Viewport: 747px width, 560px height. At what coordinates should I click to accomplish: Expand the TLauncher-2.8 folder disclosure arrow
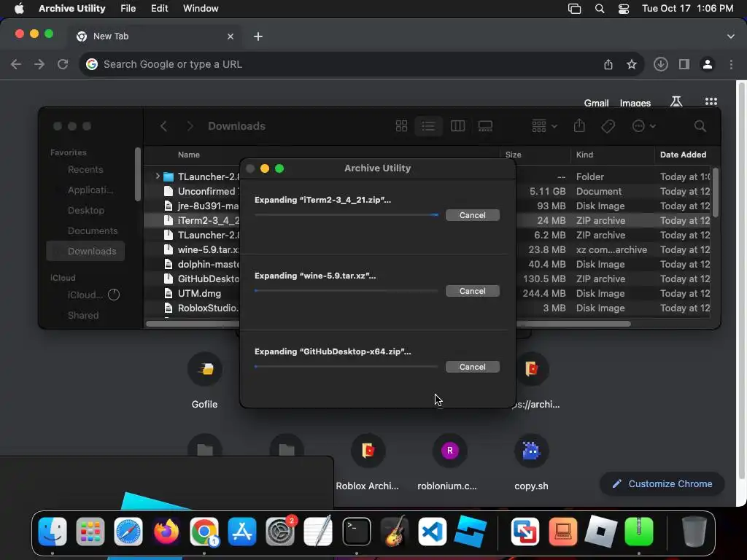click(158, 176)
